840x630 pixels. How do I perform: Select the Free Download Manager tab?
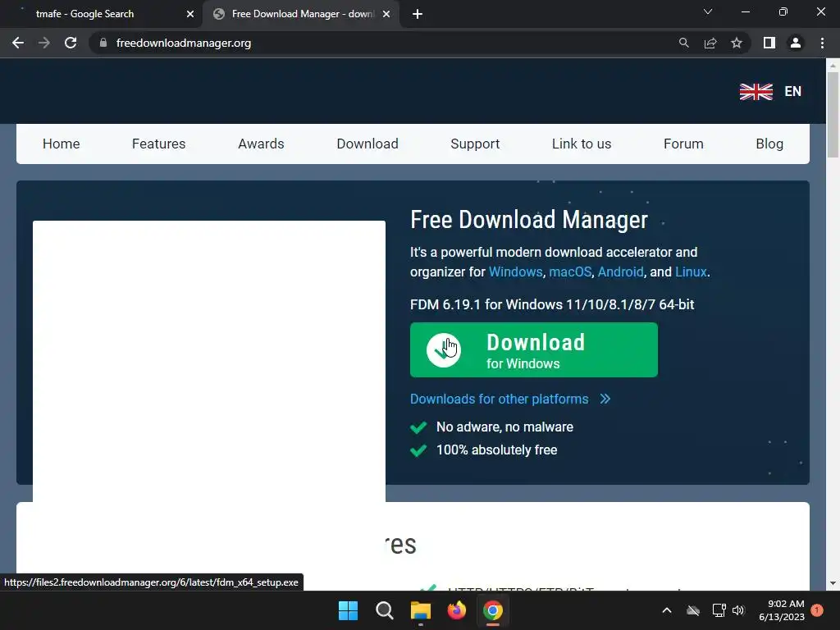point(301,14)
